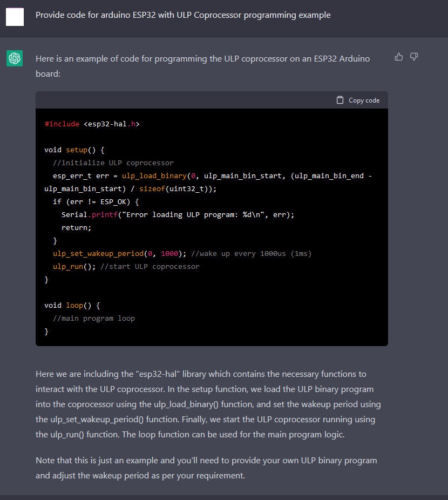Click the ulp_set_wakeup_period code line
The width and height of the screenshot is (448, 500).
tap(182, 253)
